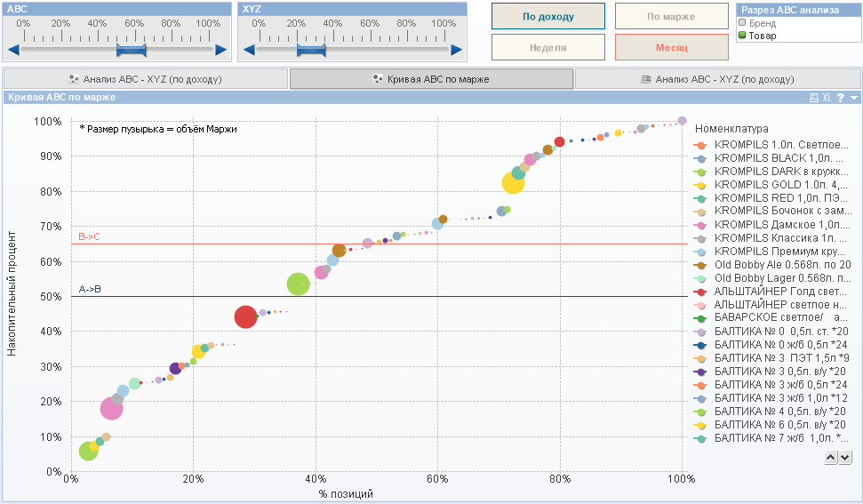This screenshot has width=863, height=504.
Task: Switch period to Неделя
Action: [548, 47]
